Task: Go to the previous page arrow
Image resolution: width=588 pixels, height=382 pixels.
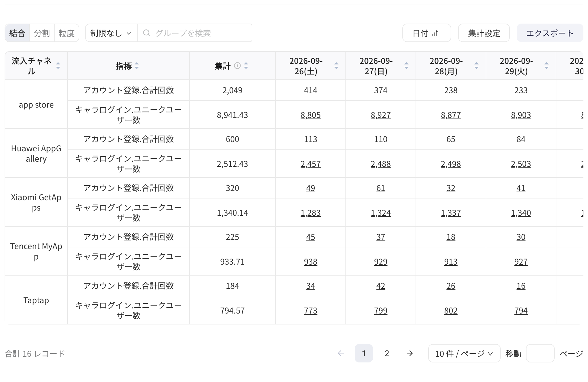Action: pyautogui.click(x=341, y=353)
